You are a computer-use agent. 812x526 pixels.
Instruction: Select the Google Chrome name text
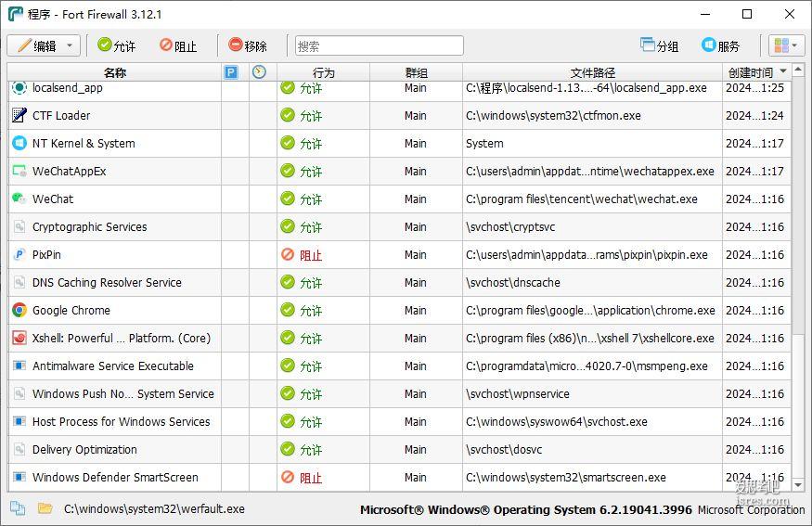tap(71, 310)
